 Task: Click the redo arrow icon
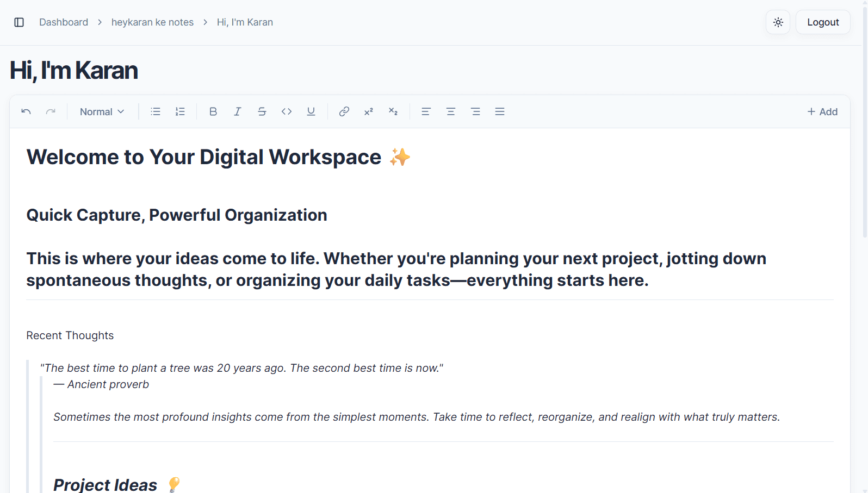tap(51, 111)
